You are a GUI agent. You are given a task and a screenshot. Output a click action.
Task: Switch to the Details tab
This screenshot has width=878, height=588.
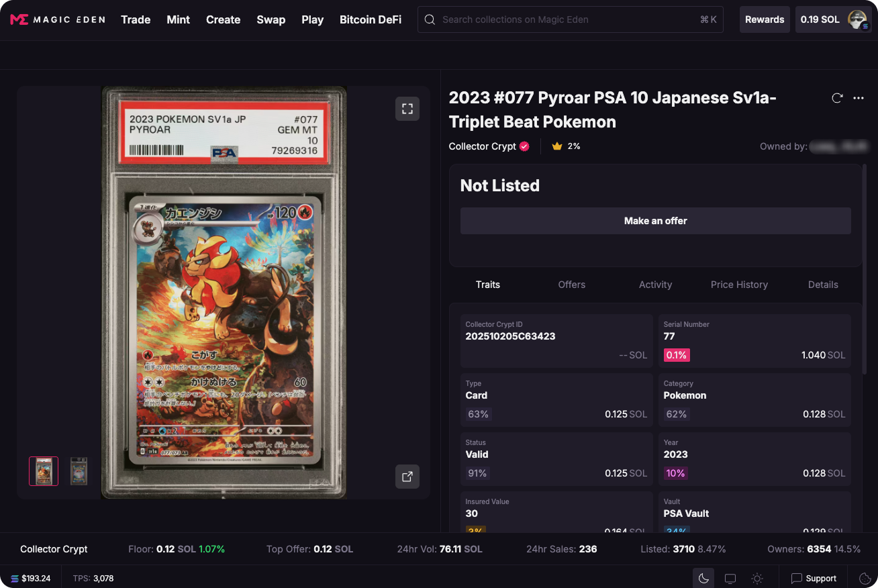[x=823, y=285]
